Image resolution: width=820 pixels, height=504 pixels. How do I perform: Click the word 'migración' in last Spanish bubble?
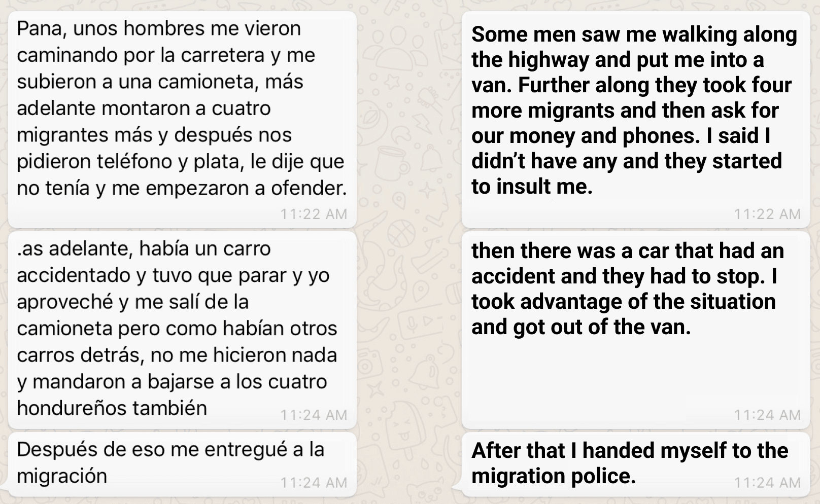(x=62, y=476)
